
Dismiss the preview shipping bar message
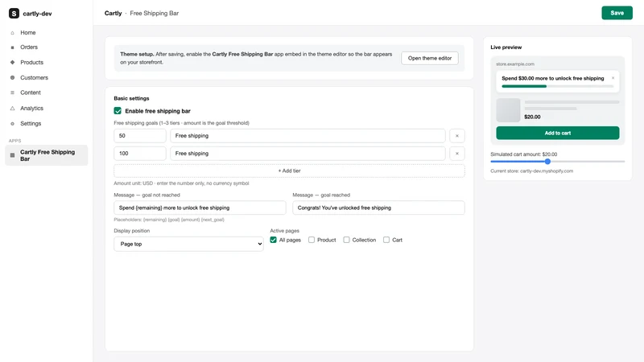(x=613, y=78)
